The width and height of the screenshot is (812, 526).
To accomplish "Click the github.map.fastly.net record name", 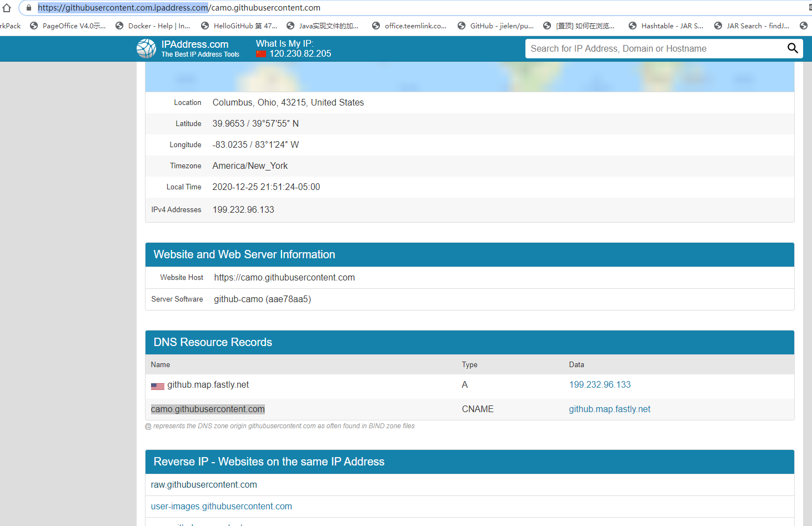I will pos(208,384).
